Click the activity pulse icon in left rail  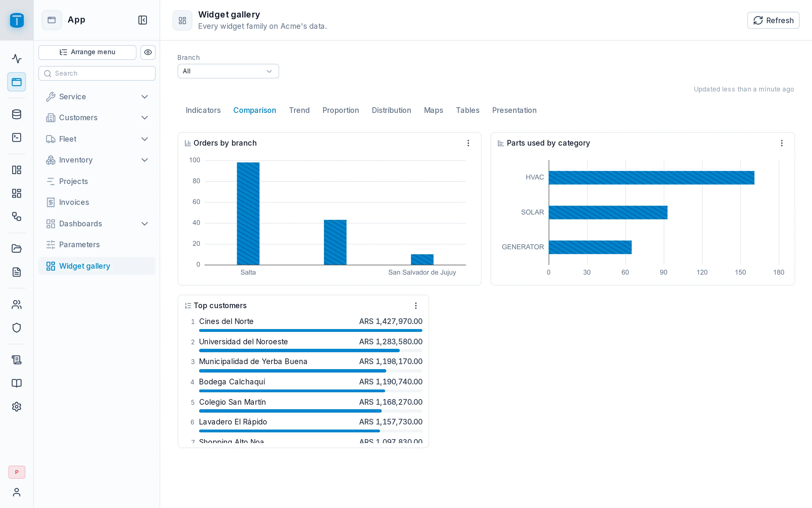[16, 59]
